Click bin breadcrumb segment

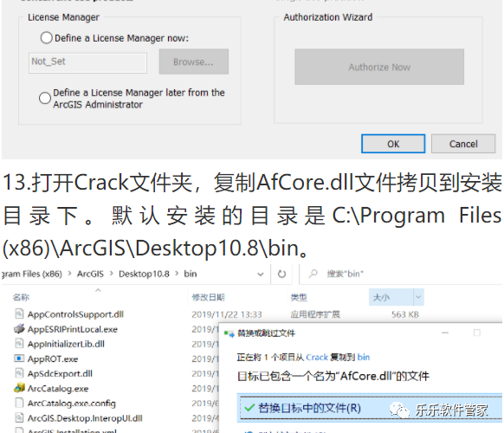[x=191, y=274]
